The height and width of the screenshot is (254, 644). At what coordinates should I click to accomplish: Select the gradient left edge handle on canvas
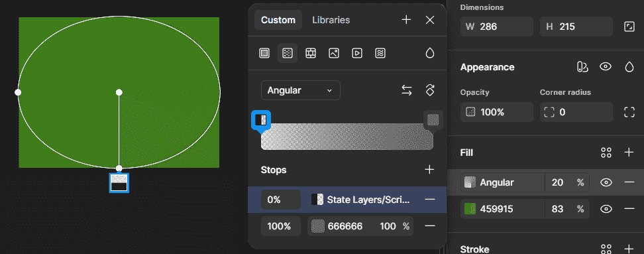[18, 92]
